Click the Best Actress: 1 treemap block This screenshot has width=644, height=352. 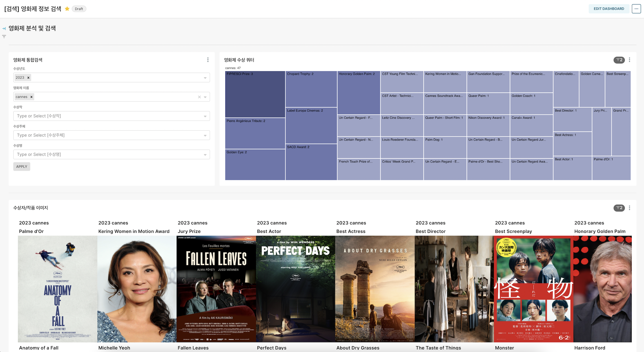pyautogui.click(x=572, y=144)
